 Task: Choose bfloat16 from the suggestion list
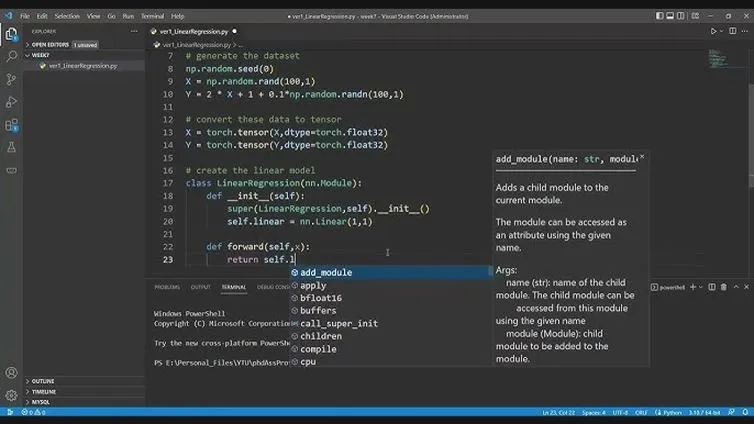coord(391,298)
